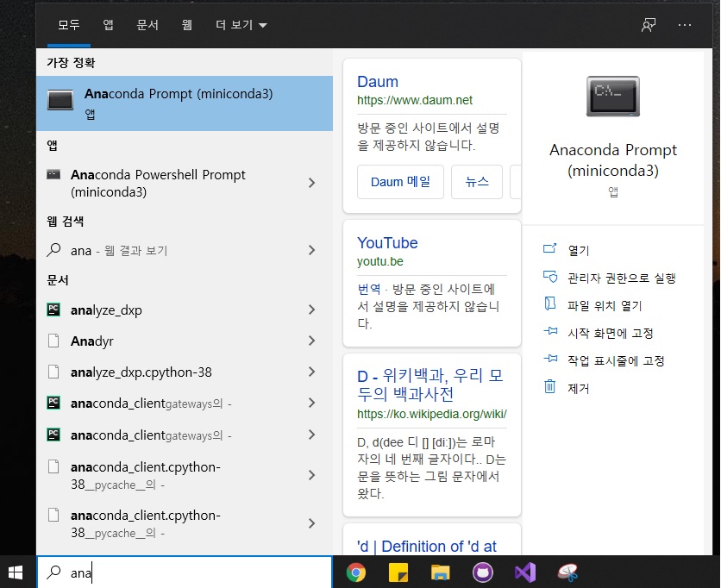The height and width of the screenshot is (588, 721).
Task: Click the magnifier icon in the search box
Action: tap(53, 572)
